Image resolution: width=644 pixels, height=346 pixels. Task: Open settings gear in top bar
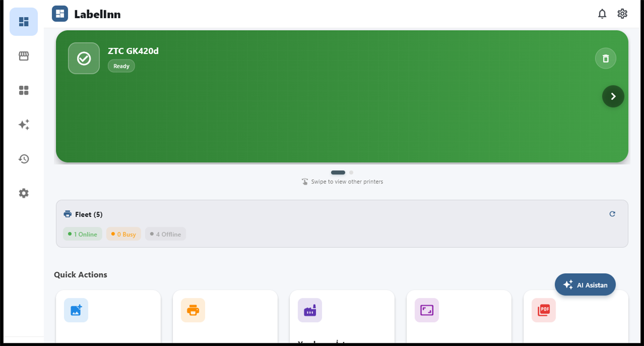(622, 14)
